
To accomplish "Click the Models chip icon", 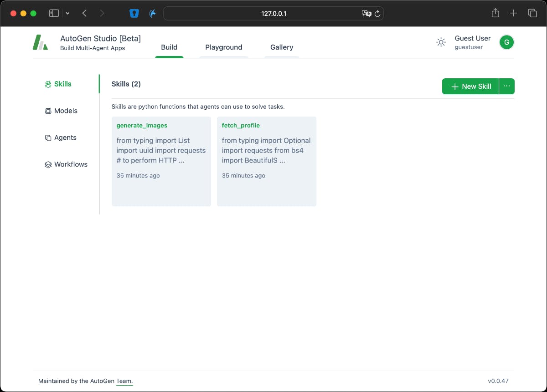I will pyautogui.click(x=48, y=111).
